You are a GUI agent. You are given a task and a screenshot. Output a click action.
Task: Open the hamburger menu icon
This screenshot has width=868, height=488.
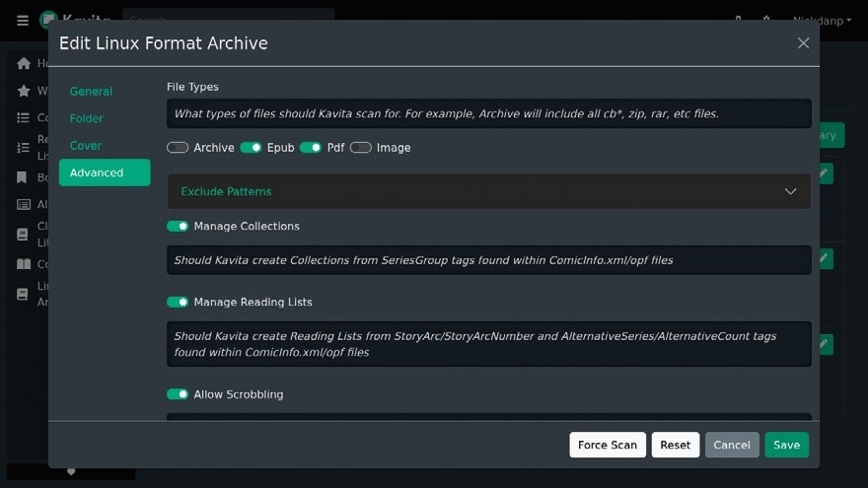(x=22, y=21)
